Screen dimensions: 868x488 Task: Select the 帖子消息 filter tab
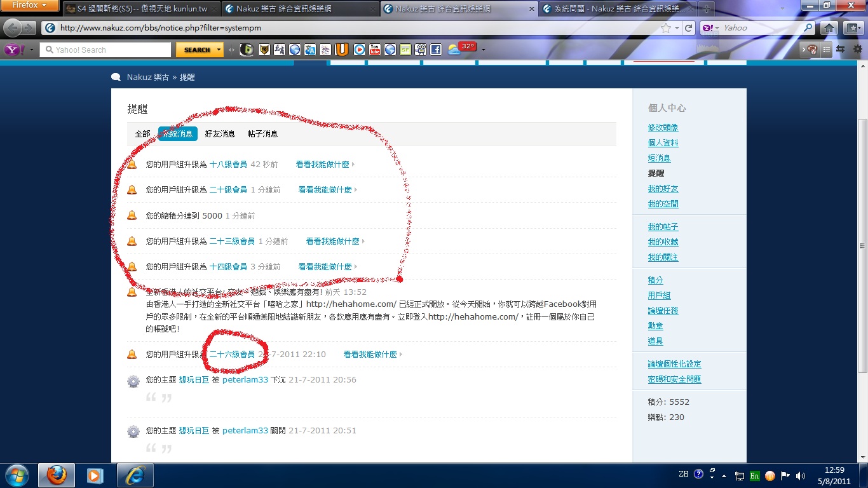tap(262, 134)
